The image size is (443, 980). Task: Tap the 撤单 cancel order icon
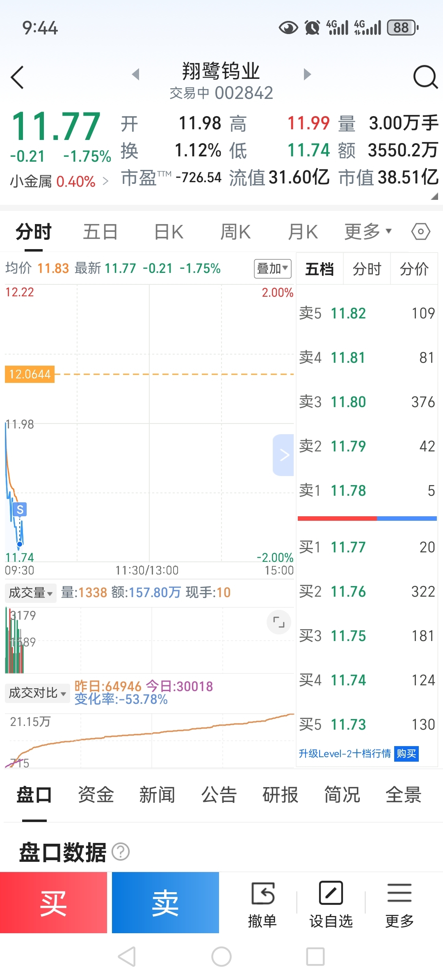point(263,894)
